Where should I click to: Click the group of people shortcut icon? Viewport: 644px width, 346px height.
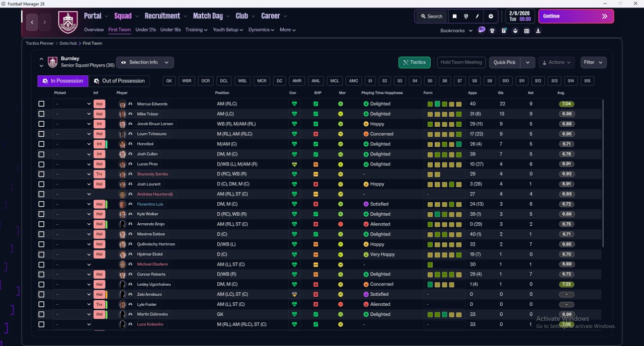pyautogui.click(x=515, y=31)
